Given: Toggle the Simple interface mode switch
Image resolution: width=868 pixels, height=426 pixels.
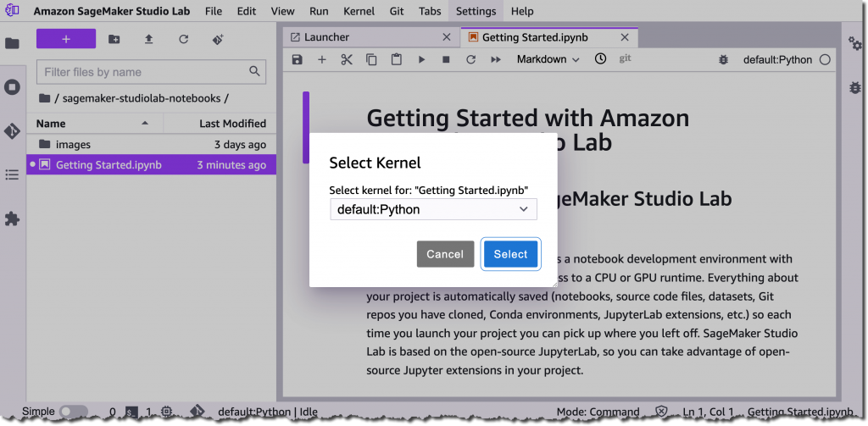Looking at the screenshot, I should 74,412.
